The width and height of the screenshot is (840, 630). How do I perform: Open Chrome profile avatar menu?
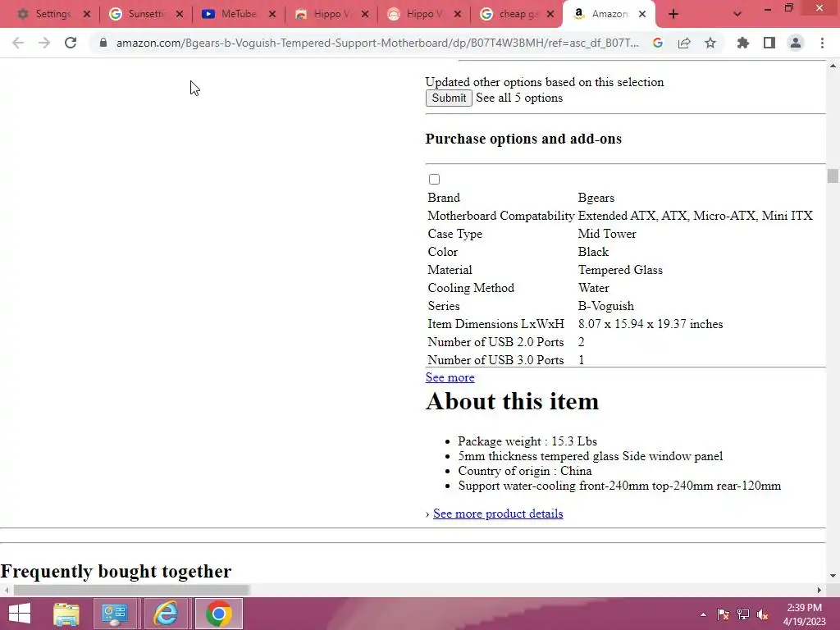796,43
